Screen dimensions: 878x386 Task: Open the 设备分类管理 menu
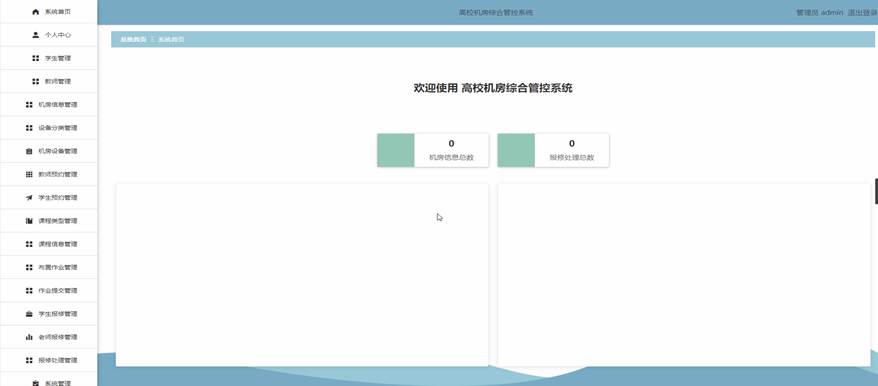pos(49,128)
